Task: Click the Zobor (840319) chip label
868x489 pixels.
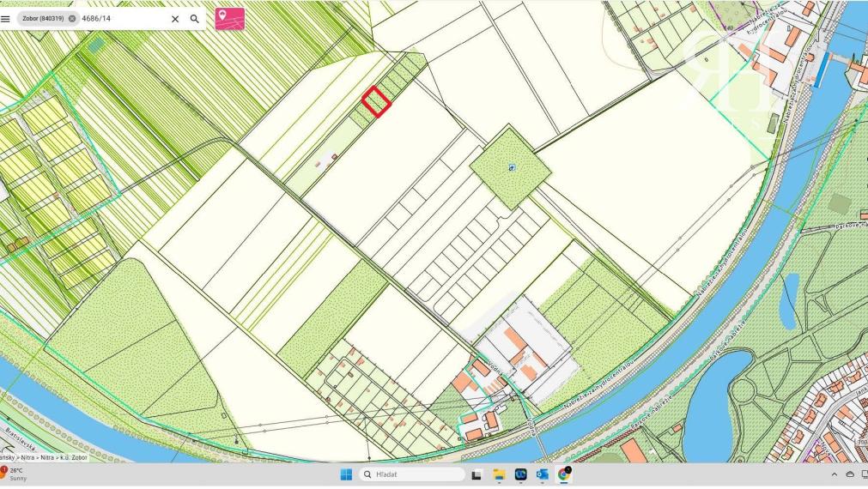Action: (x=43, y=18)
